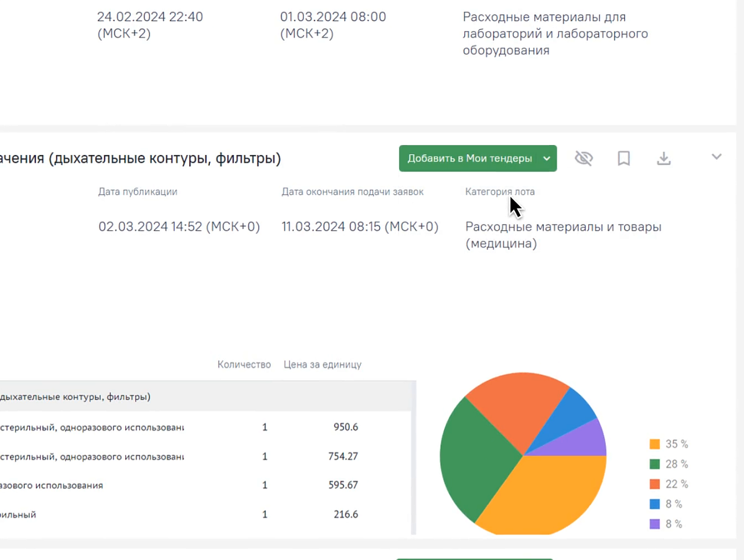Click the 'Добавить в Мои тендеры' button
Viewport: 744px width, 560px height.
(x=469, y=159)
